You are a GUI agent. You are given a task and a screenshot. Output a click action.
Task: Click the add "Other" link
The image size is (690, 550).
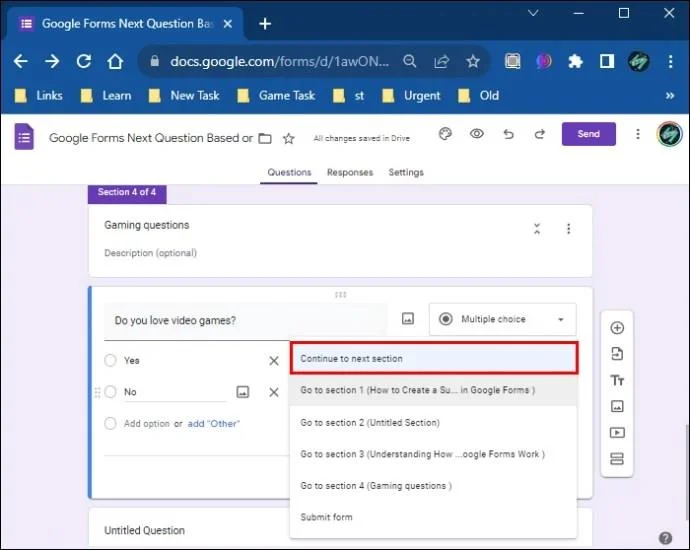click(213, 424)
